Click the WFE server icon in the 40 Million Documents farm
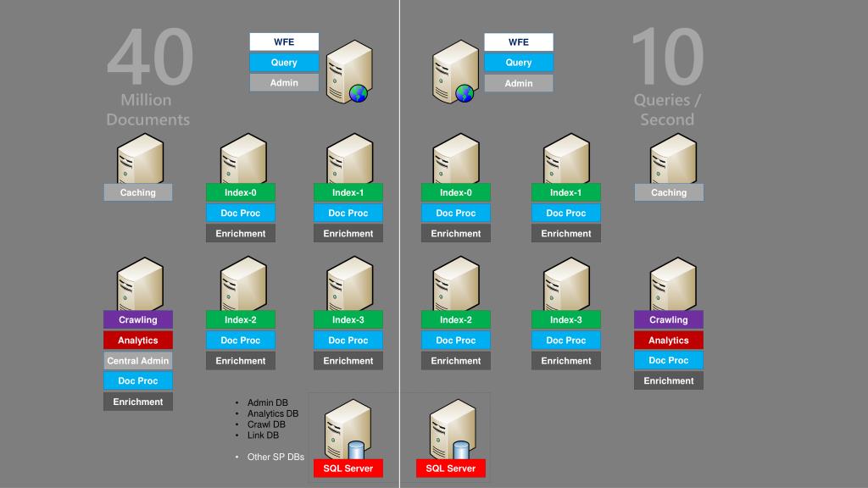The image size is (868, 488). [x=349, y=71]
